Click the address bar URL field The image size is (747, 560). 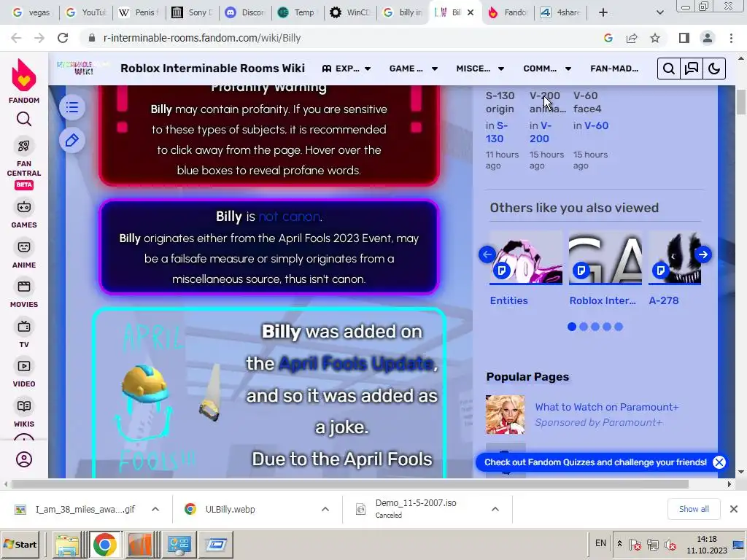click(x=343, y=38)
